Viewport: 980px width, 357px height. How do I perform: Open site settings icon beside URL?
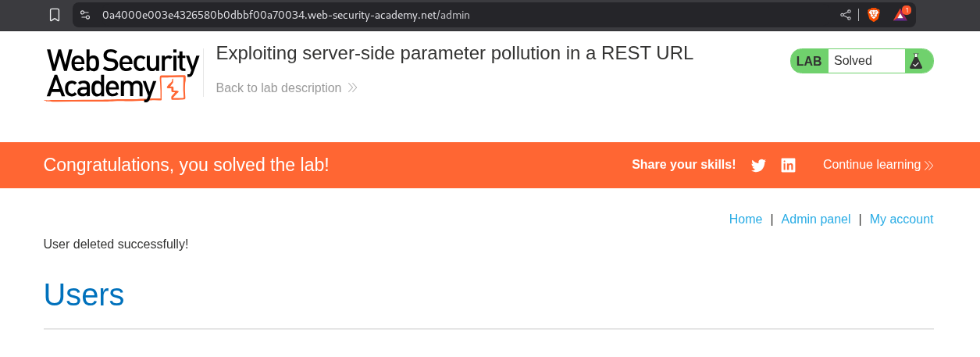click(85, 15)
